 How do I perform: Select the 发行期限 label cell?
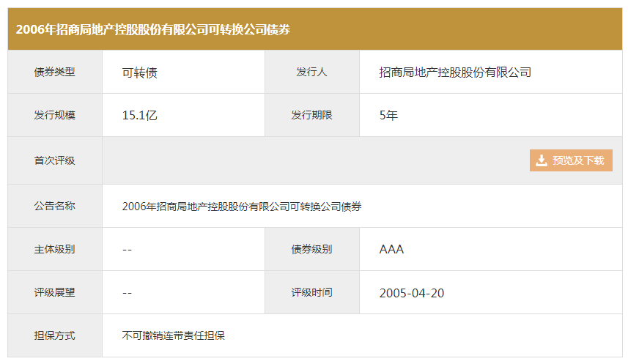(x=311, y=116)
